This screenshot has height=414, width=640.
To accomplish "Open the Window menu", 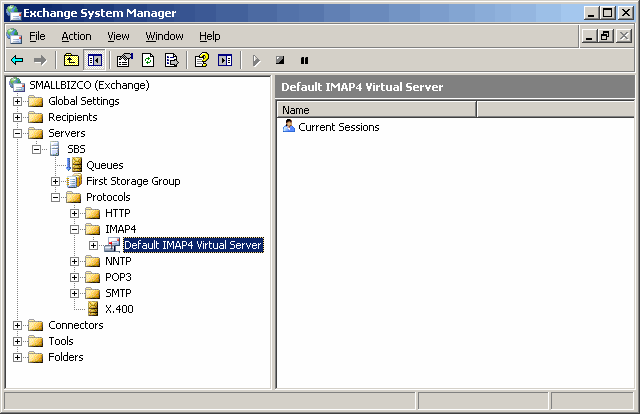I will [164, 36].
